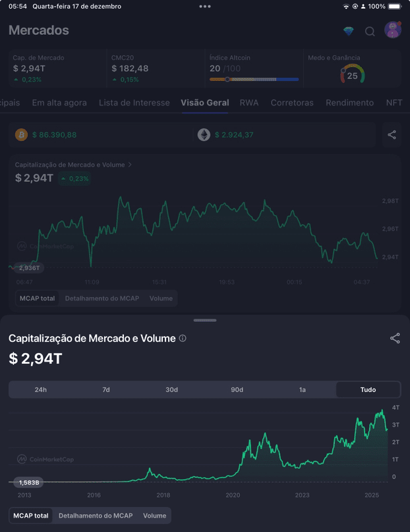This screenshot has width=410, height=532.
Task: Select the 1a time range
Action: [x=303, y=390]
